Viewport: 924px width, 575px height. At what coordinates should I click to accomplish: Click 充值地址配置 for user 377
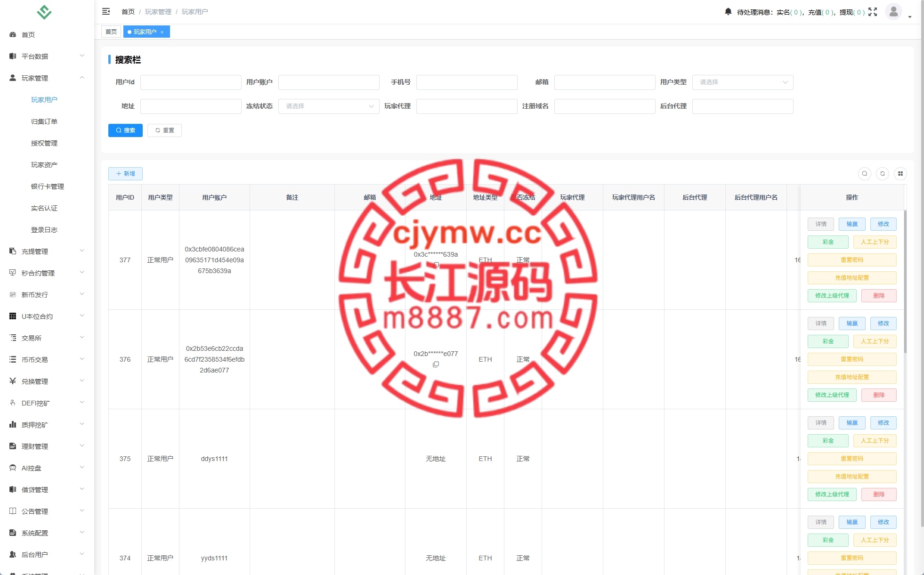click(852, 278)
